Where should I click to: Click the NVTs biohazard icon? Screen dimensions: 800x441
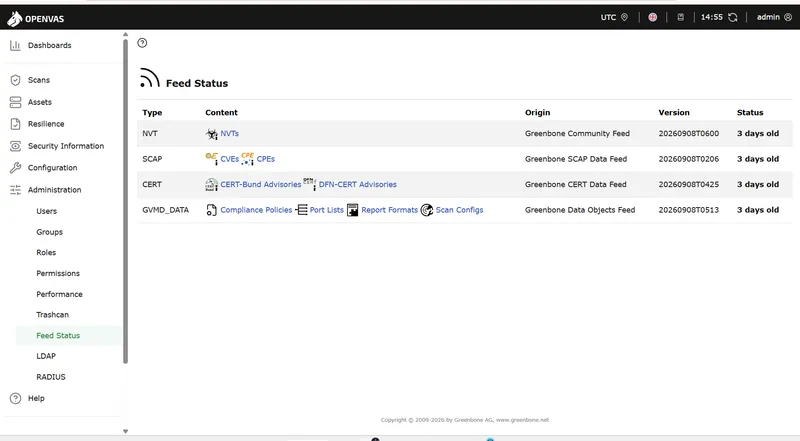pos(211,134)
